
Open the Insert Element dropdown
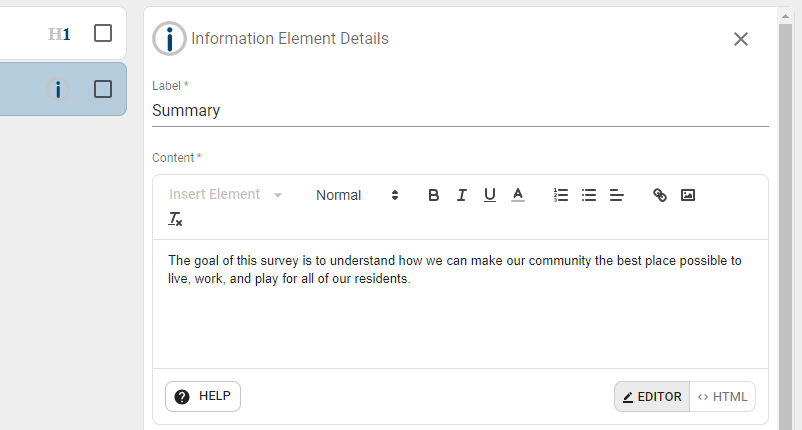coord(226,194)
